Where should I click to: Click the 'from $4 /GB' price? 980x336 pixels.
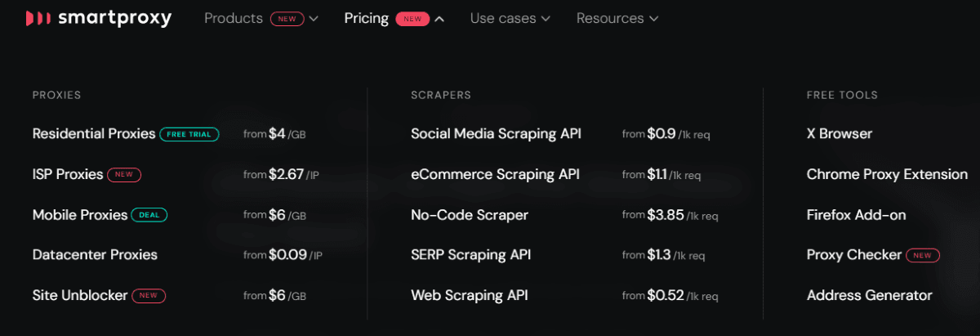[274, 134]
